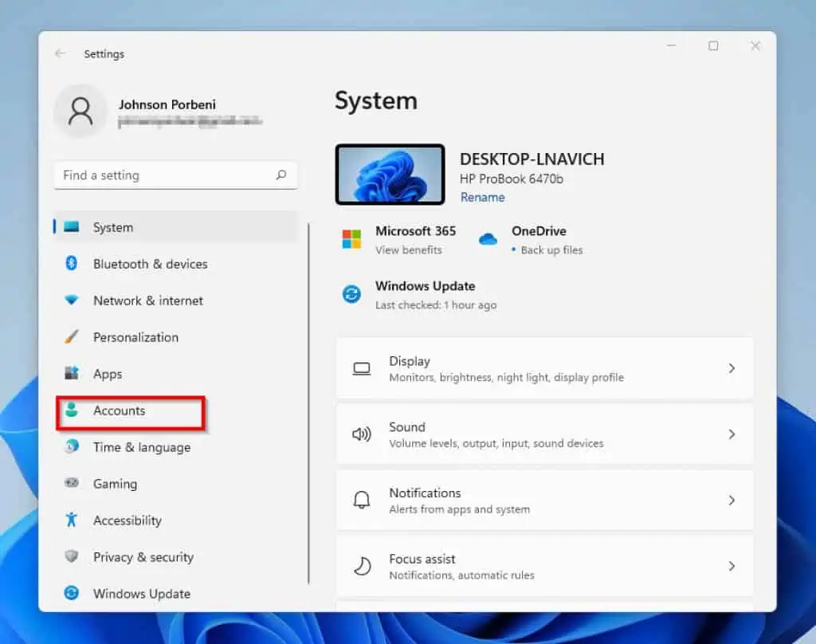Select the Bluetooth & devices icon
The height and width of the screenshot is (644, 816).
pyautogui.click(x=72, y=264)
